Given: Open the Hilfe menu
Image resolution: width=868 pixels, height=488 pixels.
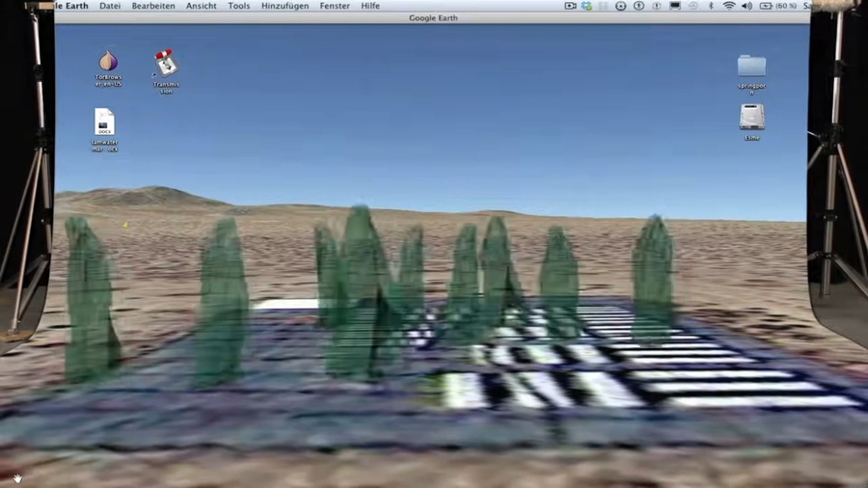Looking at the screenshot, I should pos(370,6).
